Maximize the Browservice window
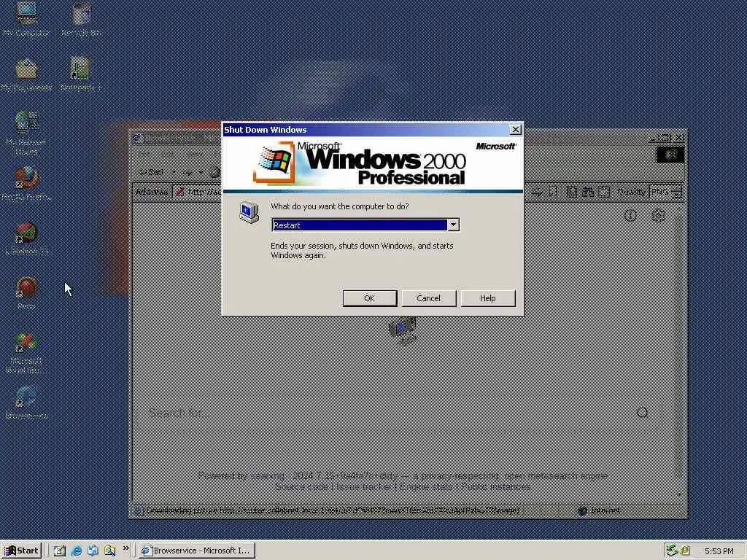This screenshot has height=560, width=747. (666, 138)
